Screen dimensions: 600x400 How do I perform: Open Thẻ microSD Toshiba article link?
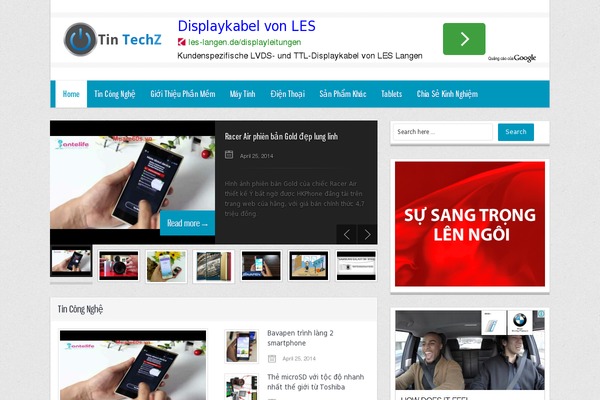(x=316, y=382)
